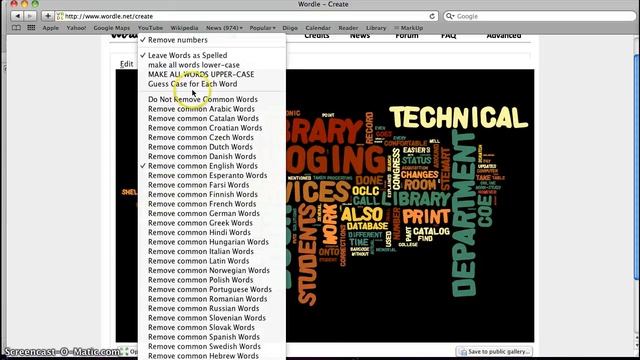Open the Library bookmark
Viewport: 640px width, 360px height.
click(x=376, y=28)
